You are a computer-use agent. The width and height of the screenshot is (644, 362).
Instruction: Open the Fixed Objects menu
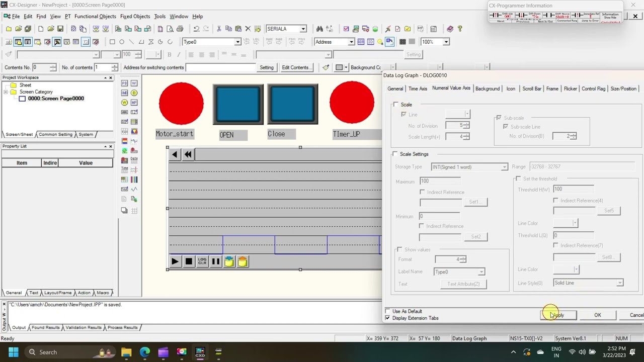[x=135, y=16]
